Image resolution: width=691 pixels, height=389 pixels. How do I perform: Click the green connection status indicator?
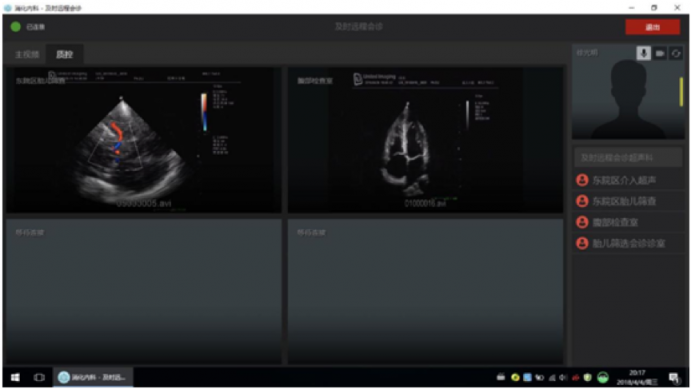coord(16,27)
